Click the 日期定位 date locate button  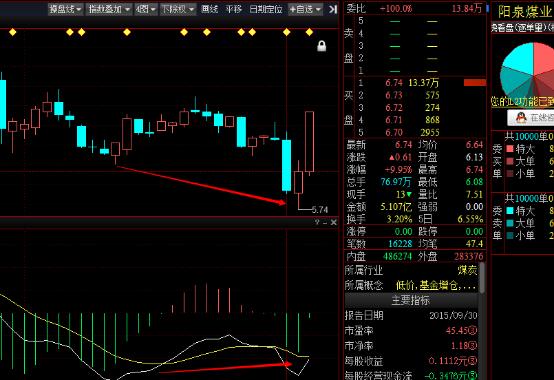(266, 9)
